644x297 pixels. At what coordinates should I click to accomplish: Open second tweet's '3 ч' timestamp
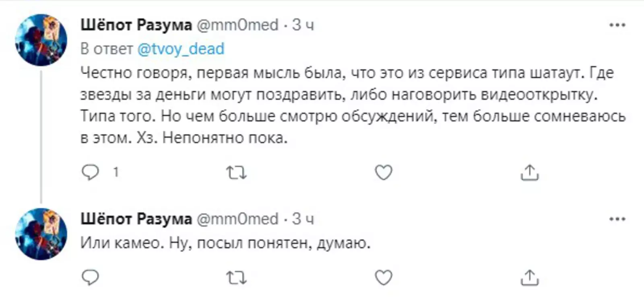[x=303, y=219]
